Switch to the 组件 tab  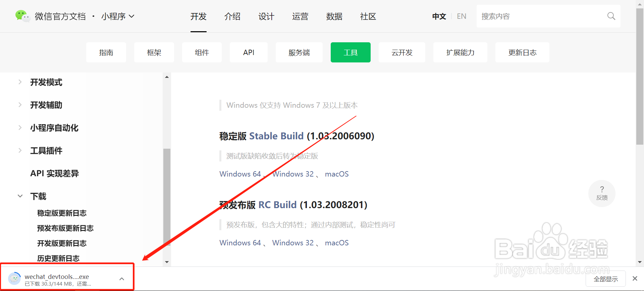[x=202, y=52]
